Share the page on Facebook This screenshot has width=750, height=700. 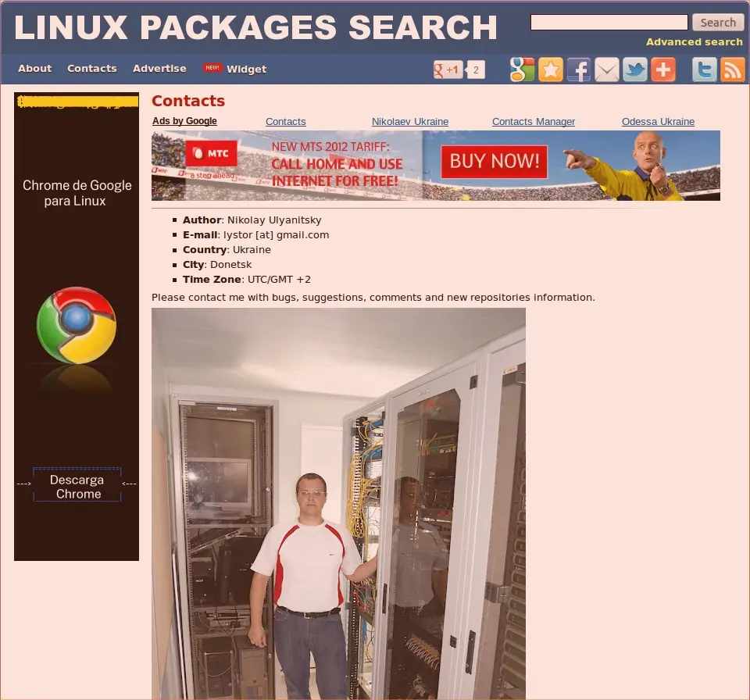tap(578, 70)
